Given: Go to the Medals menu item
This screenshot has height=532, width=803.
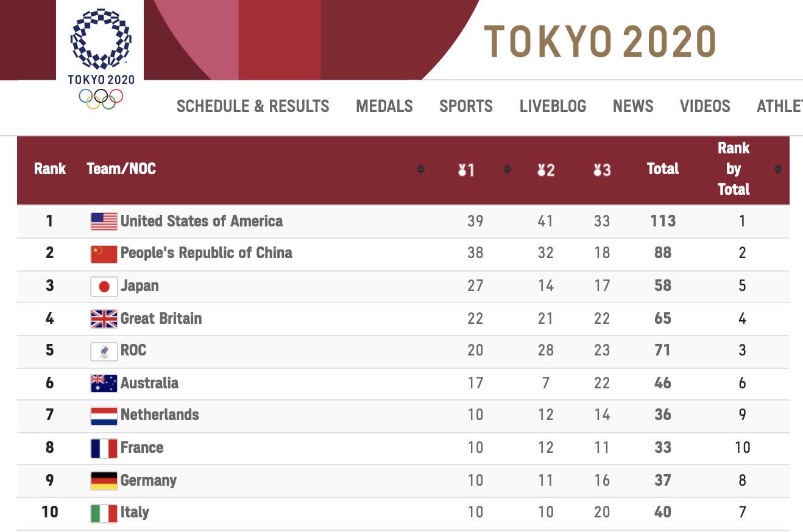Looking at the screenshot, I should tap(384, 107).
